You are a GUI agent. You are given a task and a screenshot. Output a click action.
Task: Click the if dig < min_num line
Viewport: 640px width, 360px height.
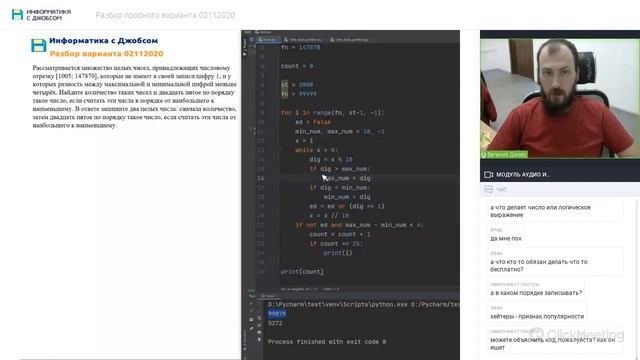tap(340, 188)
